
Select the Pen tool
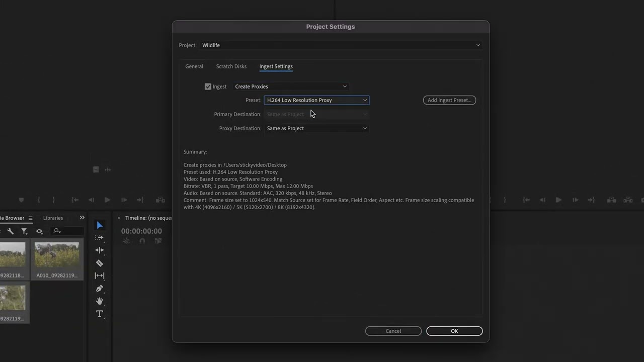coord(100,289)
